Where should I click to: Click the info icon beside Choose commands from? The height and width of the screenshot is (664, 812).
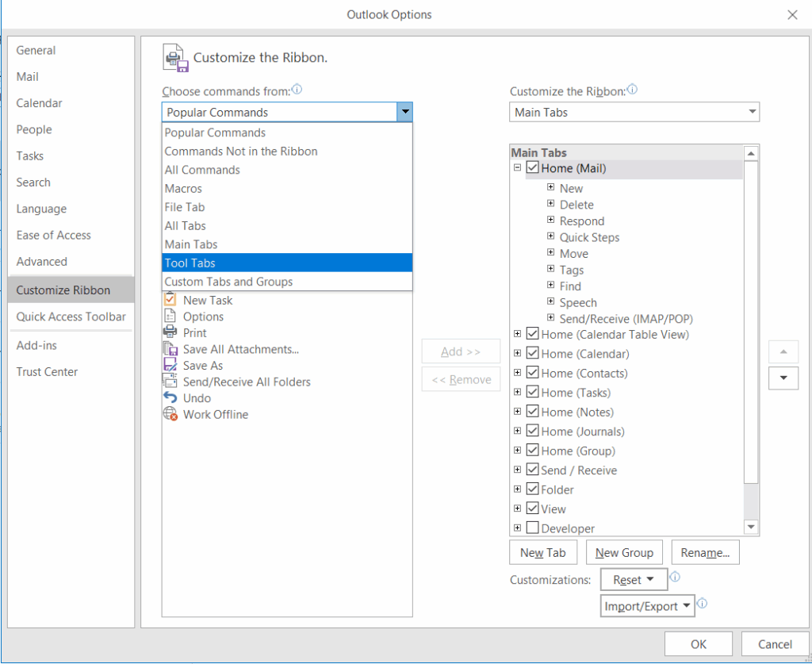coord(297,90)
